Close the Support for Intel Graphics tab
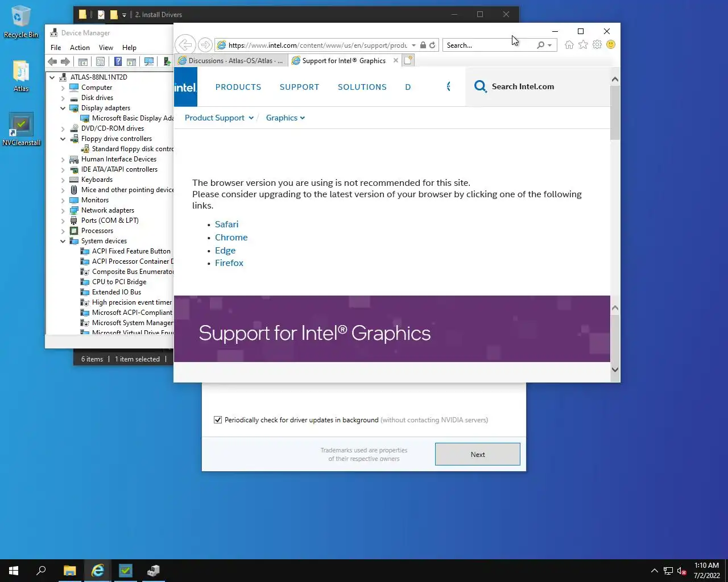 (x=396, y=60)
